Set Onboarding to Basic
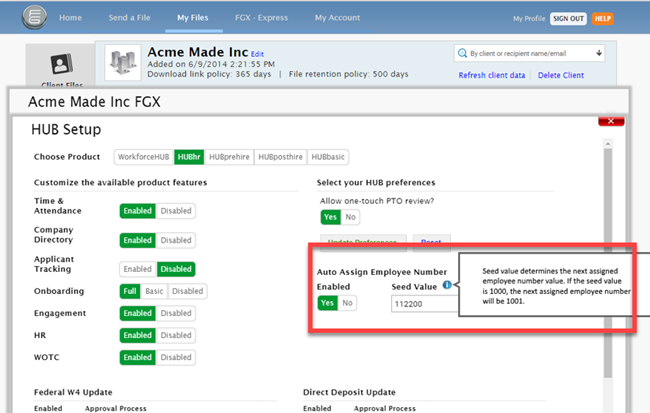This screenshot has height=413, width=650. coord(155,291)
